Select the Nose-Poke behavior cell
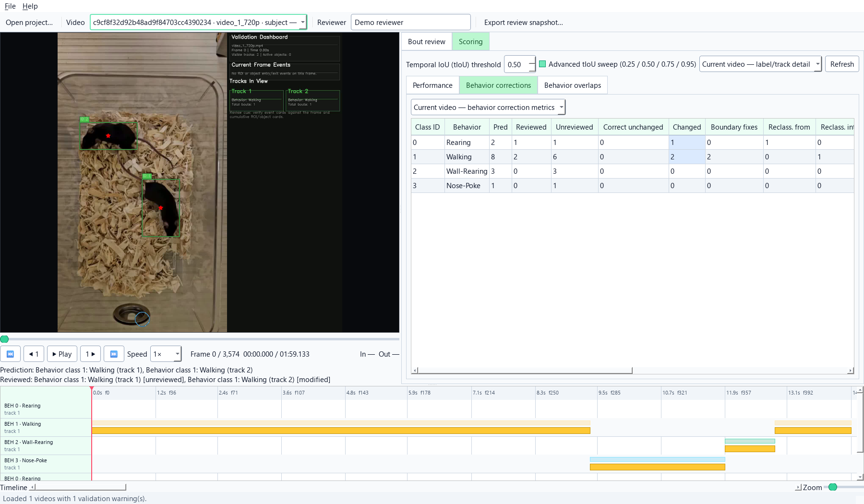The height and width of the screenshot is (504, 864). tap(467, 186)
